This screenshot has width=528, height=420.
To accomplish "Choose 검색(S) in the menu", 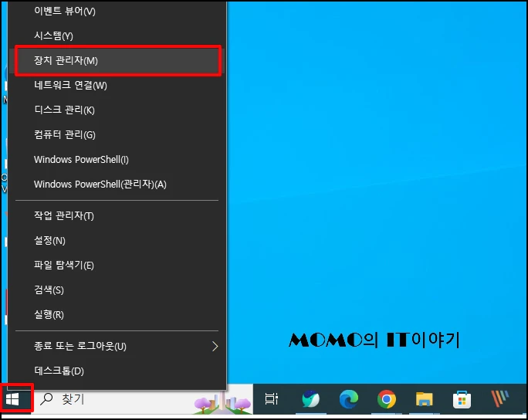I will click(117, 290).
